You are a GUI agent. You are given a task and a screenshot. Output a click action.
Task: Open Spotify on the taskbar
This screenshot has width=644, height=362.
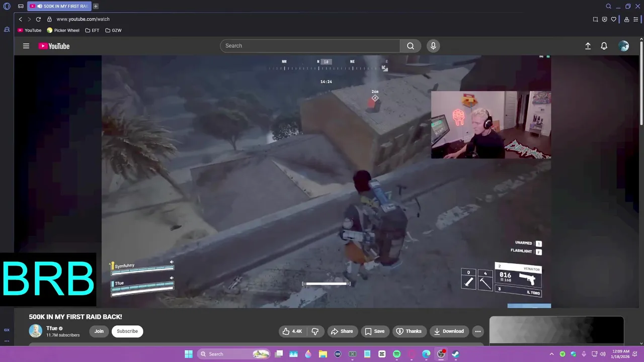[396, 354]
